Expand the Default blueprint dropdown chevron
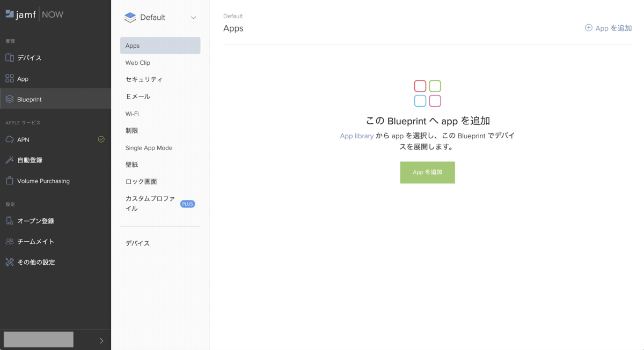Image resolution: width=644 pixels, height=350 pixels. pyautogui.click(x=193, y=18)
